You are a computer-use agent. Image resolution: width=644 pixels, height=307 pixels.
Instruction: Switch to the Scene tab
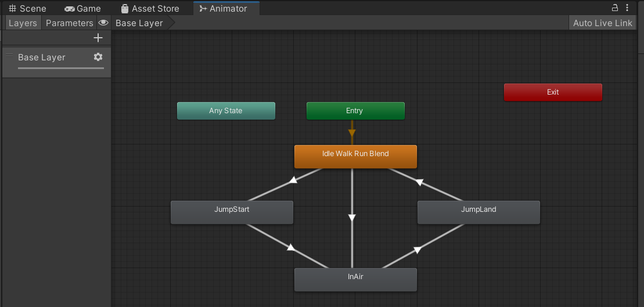pyautogui.click(x=27, y=9)
